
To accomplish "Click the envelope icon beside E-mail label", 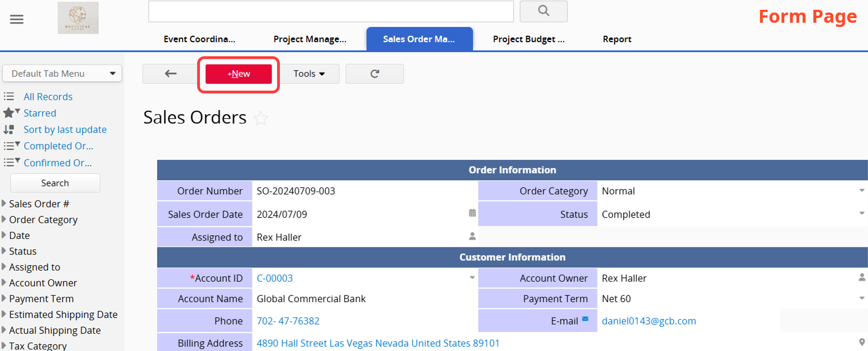I will pos(585,319).
